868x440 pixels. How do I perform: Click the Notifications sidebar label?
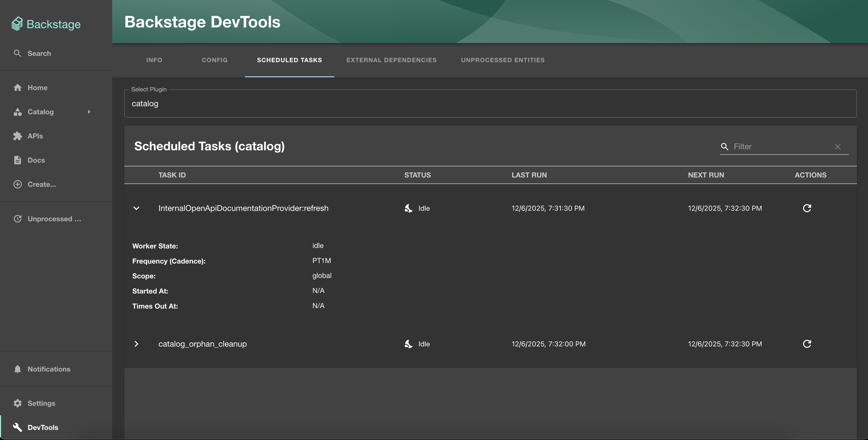pyautogui.click(x=49, y=369)
